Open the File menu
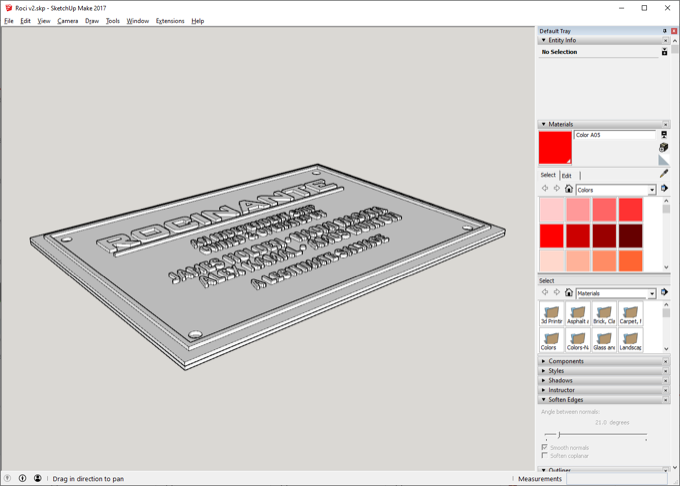This screenshot has height=486, width=680. tap(9, 21)
